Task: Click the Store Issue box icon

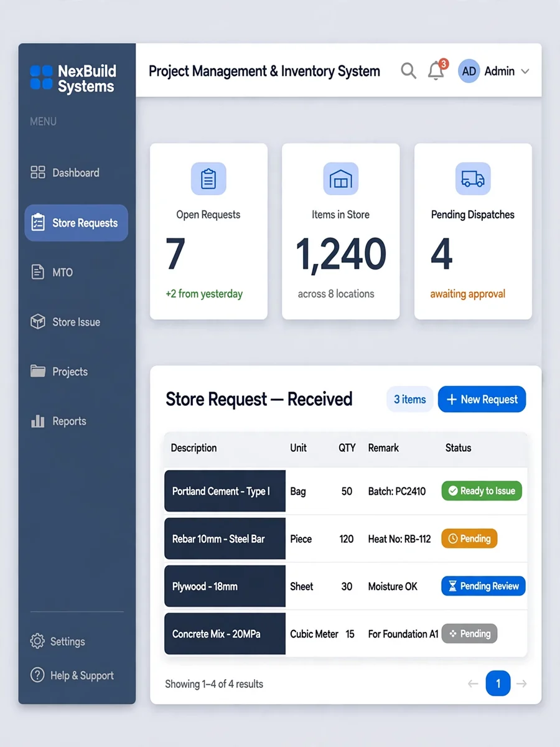Action: [x=38, y=322]
